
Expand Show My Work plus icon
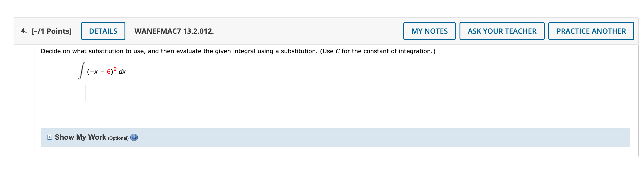click(x=50, y=137)
